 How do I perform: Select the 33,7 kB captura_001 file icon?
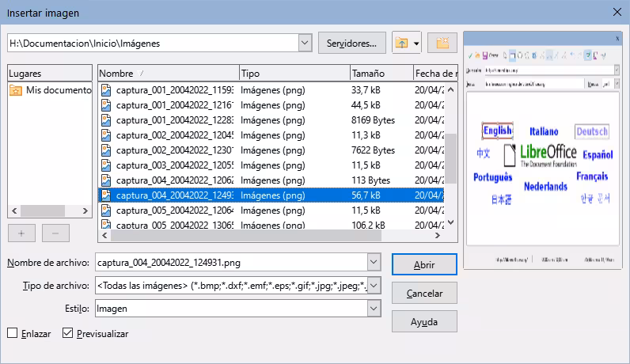click(x=106, y=90)
